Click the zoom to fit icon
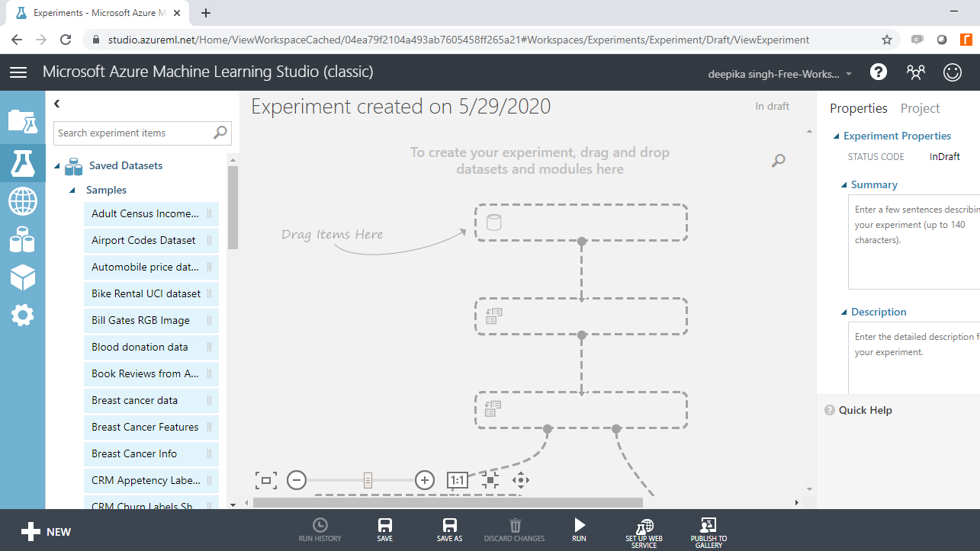This screenshot has width=980, height=551. (x=265, y=480)
